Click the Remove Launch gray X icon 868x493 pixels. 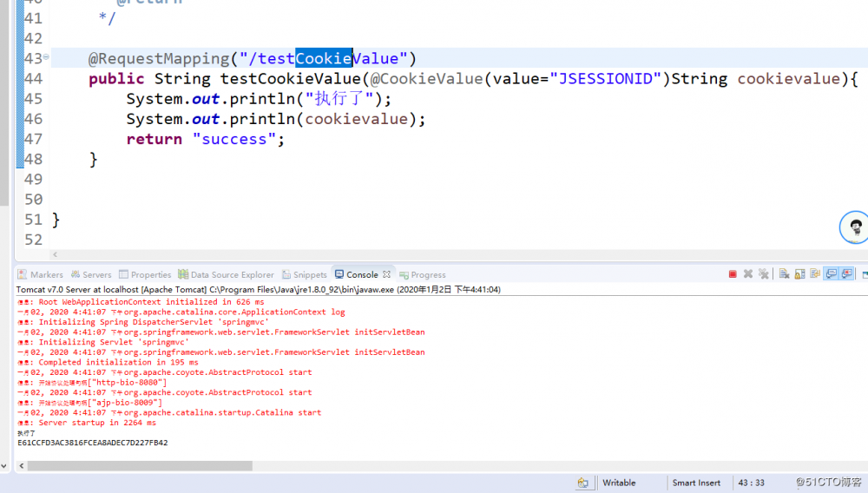[748, 274]
